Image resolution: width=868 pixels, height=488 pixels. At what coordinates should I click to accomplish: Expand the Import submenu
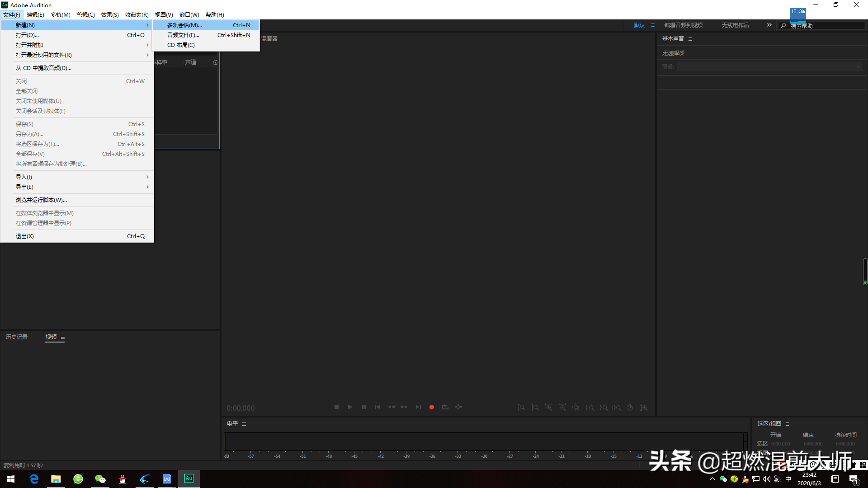147,177
